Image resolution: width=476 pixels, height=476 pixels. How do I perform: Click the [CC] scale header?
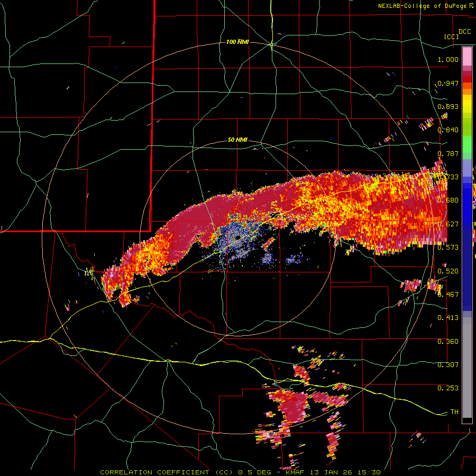click(x=452, y=36)
